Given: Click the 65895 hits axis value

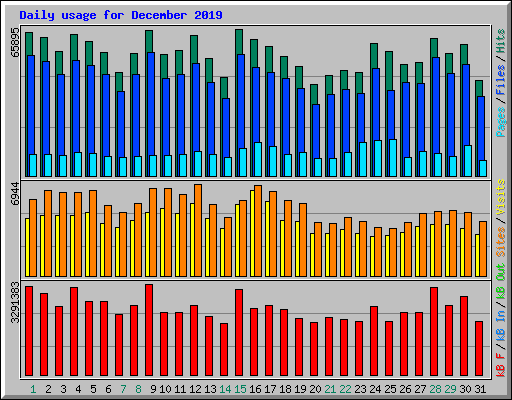Looking at the screenshot, I should point(15,43).
